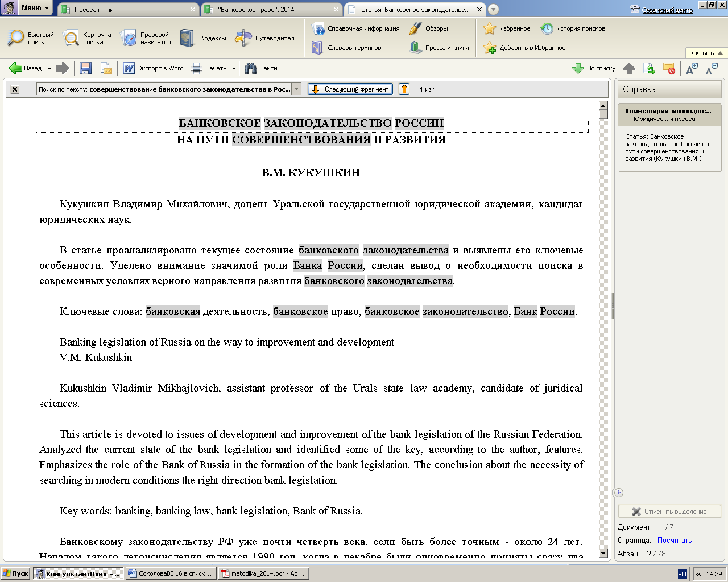Open Обзоры reviews

pos(429,28)
